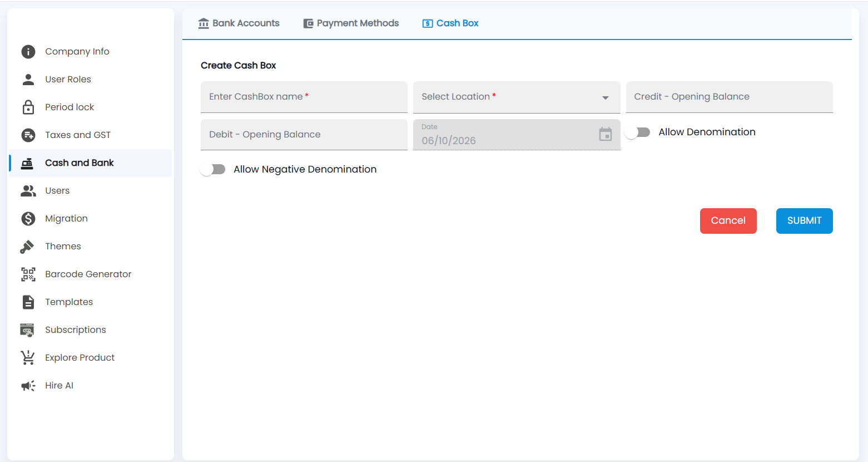Switch to the Payment Methods tab
Viewport: 868px width, 462px height.
[x=351, y=23]
